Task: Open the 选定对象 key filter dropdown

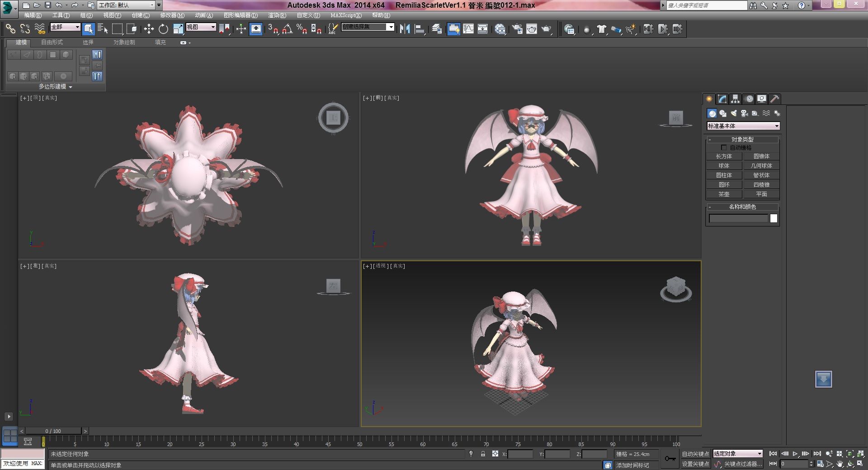Action: [738, 454]
